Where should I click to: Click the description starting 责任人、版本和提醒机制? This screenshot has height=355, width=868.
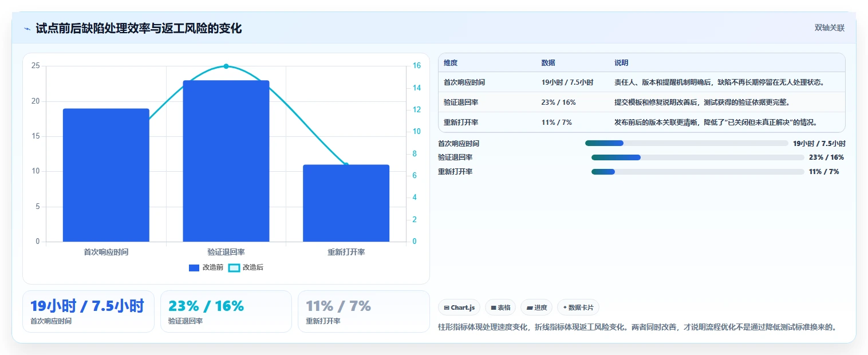pos(719,82)
